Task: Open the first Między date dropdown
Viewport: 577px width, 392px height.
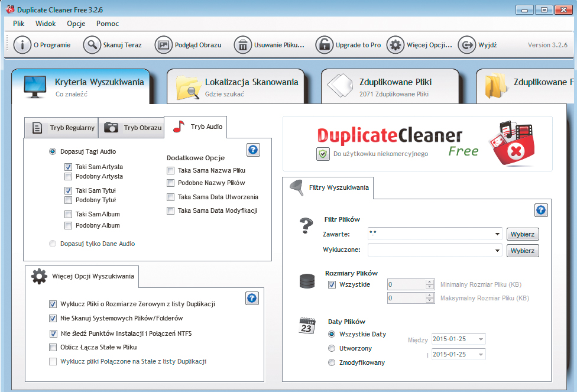Action: [481, 339]
